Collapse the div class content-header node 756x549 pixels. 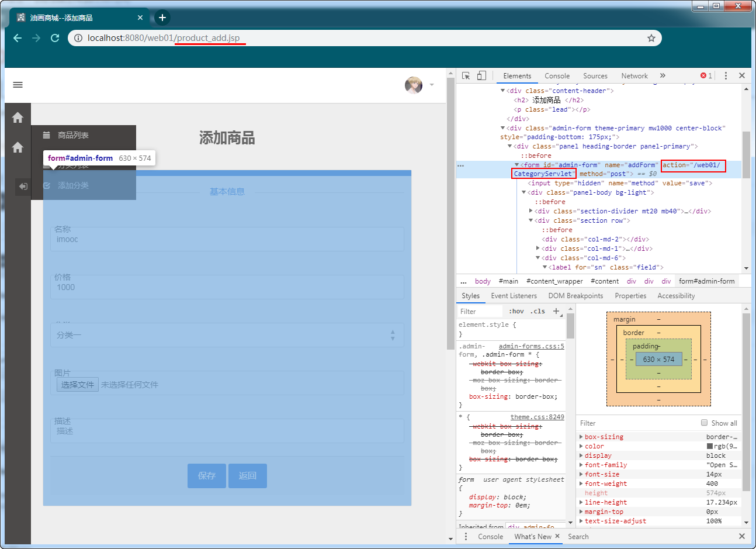pos(502,91)
